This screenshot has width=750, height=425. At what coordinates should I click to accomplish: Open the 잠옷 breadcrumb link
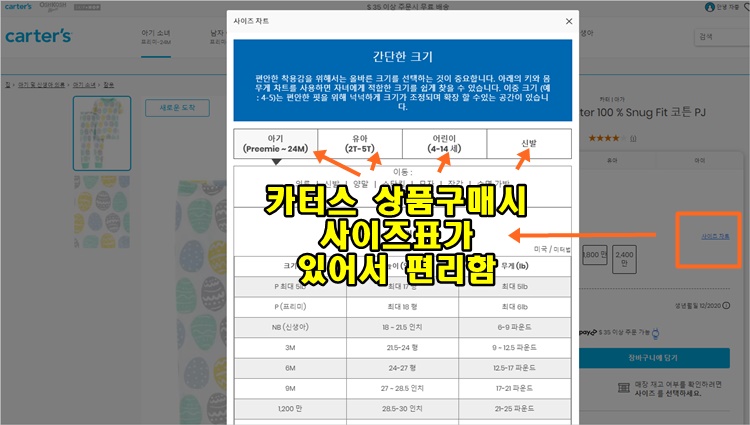pos(109,85)
